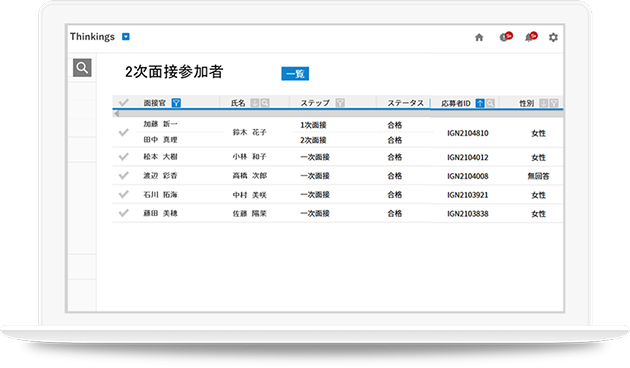Screen dimensions: 630x368
Task: Check the row for 鈴木 花子
Action: point(124,132)
